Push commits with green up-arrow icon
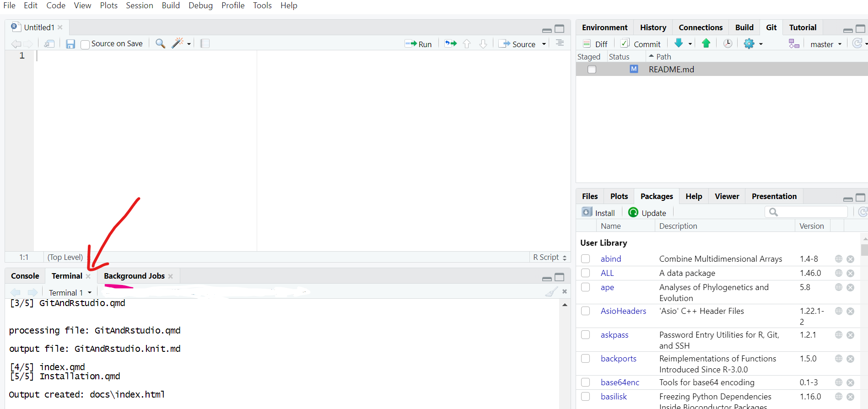The image size is (868, 409). [706, 43]
